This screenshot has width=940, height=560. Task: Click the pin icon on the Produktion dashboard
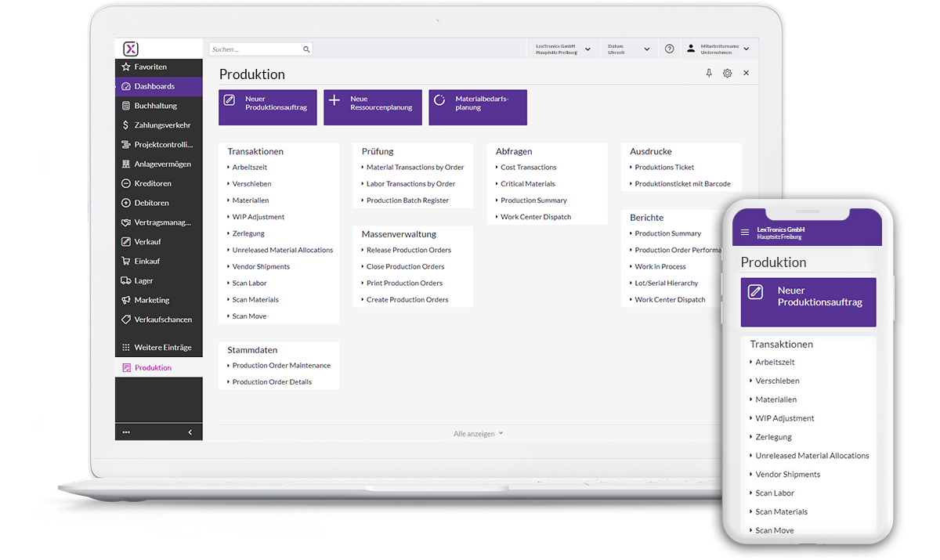[709, 72]
